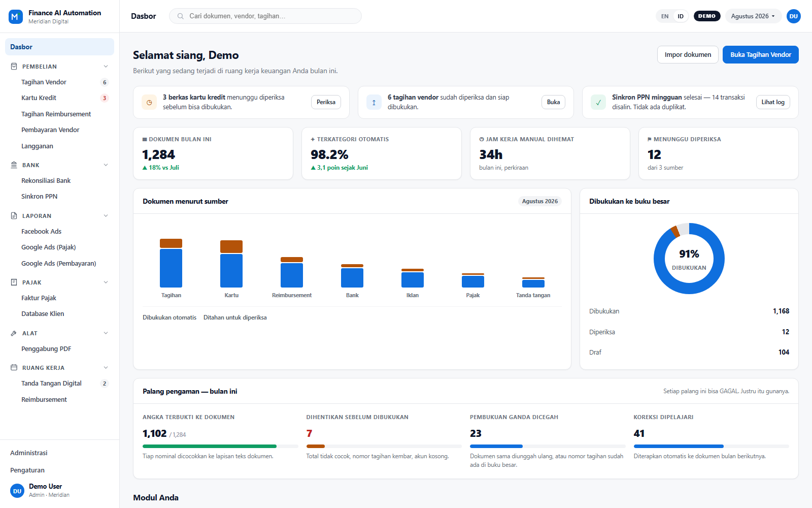Click the upload arrow icon on tagihan vendor notice
Viewport: 812px width, 508px height.
374,102
